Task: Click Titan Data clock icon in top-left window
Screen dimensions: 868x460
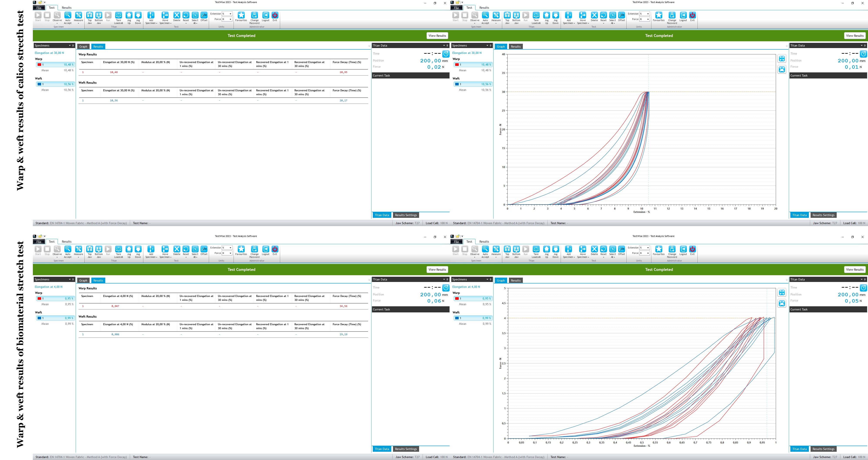Action: [x=446, y=54]
